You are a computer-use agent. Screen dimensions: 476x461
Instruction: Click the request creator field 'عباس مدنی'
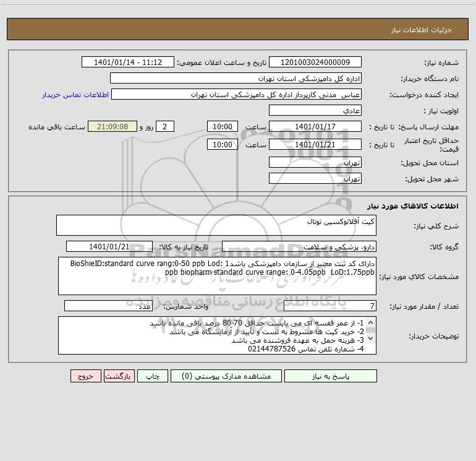237,95
